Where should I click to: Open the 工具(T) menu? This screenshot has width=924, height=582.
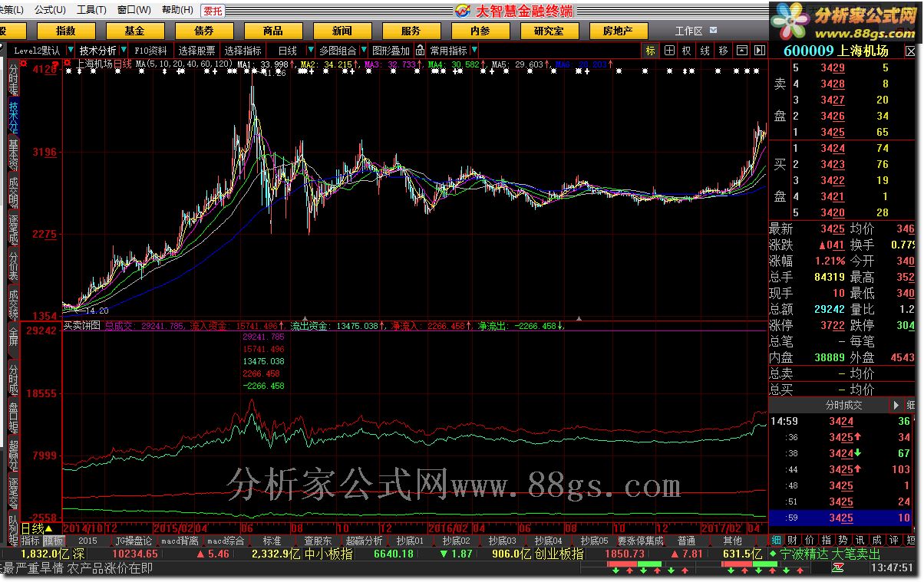[92, 10]
